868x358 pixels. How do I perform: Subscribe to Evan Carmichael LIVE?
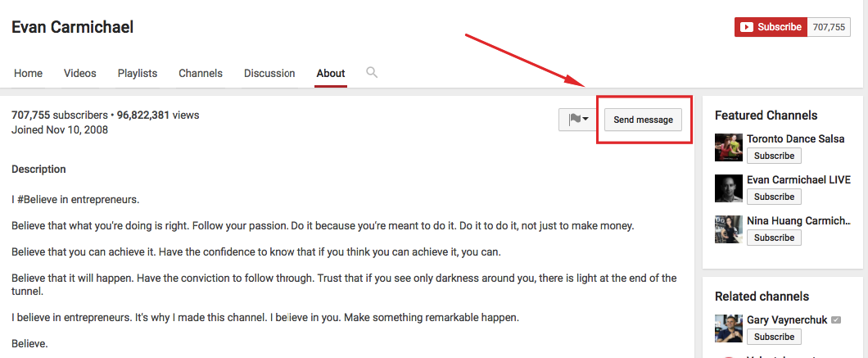(x=774, y=197)
